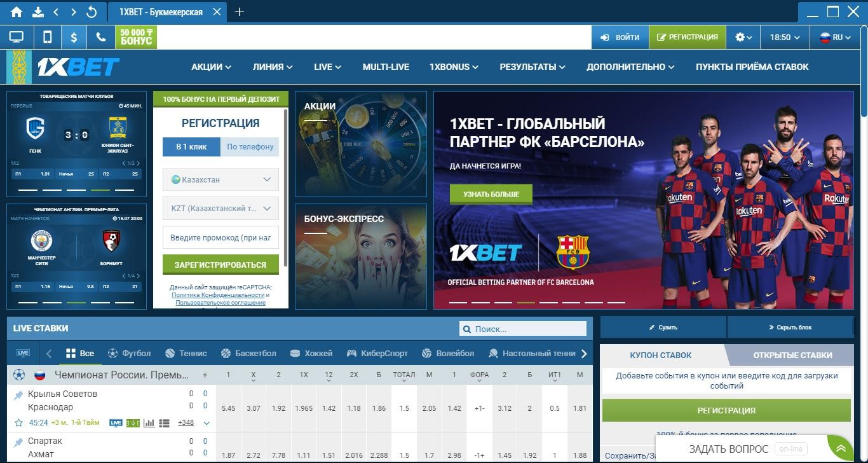Add Крылья Советов match to favorites star
This screenshot has width=868, height=463.
pyautogui.click(x=18, y=423)
